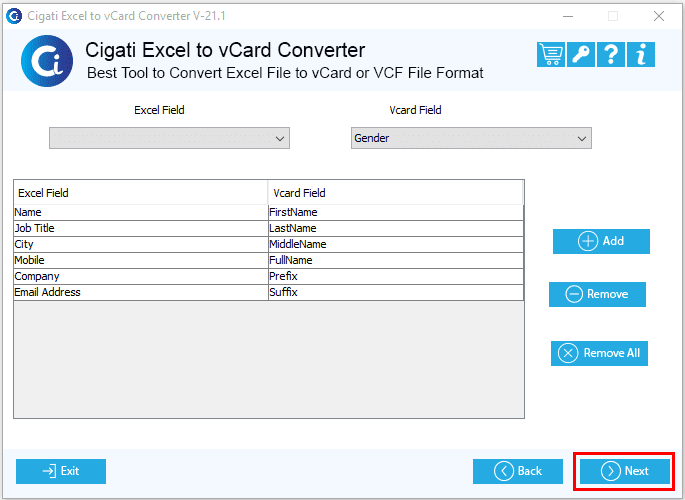Select the Vcard Field column header
Screen dimensions: 685x500
[x=395, y=193]
